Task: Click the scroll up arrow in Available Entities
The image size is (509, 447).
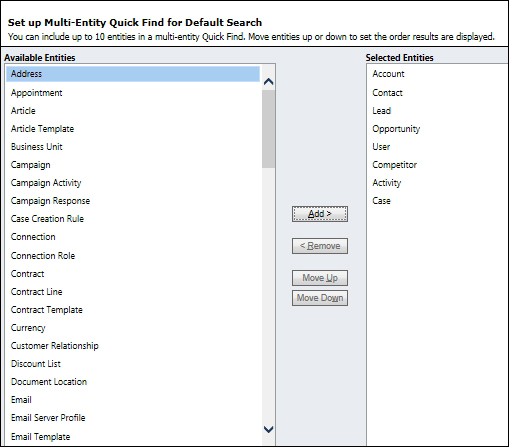Action: click(268, 81)
